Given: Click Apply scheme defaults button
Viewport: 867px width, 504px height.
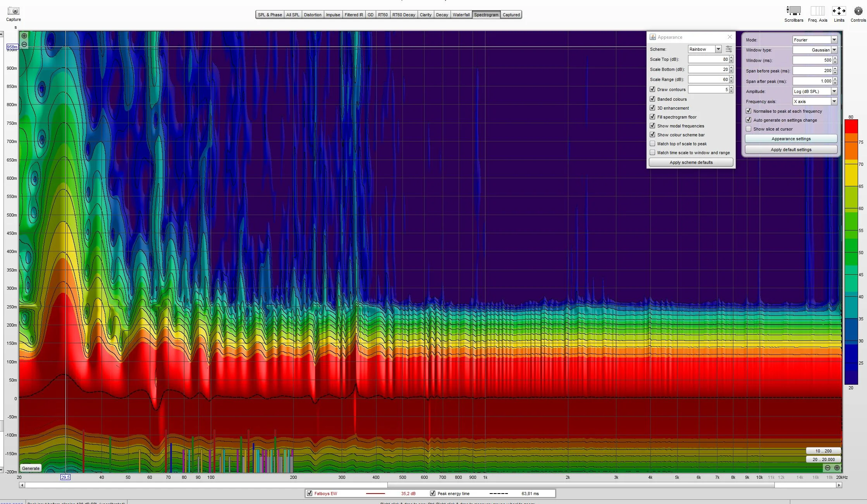Looking at the screenshot, I should pyautogui.click(x=691, y=162).
